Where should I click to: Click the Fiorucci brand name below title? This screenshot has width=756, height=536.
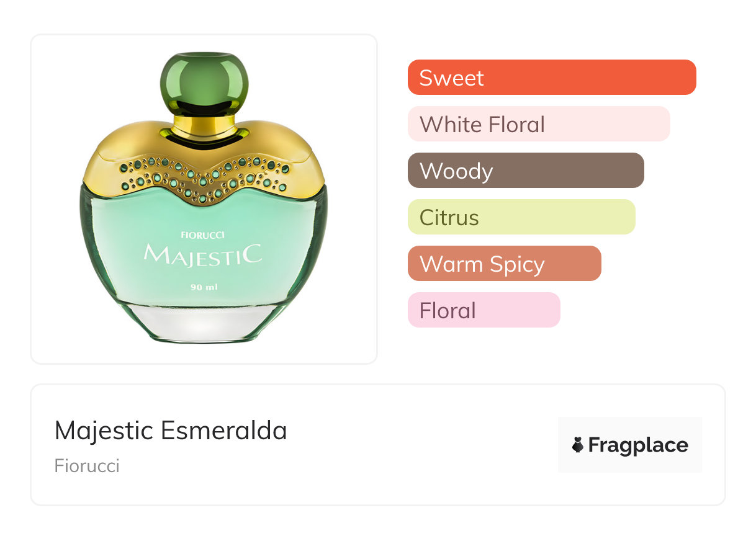[x=87, y=465]
